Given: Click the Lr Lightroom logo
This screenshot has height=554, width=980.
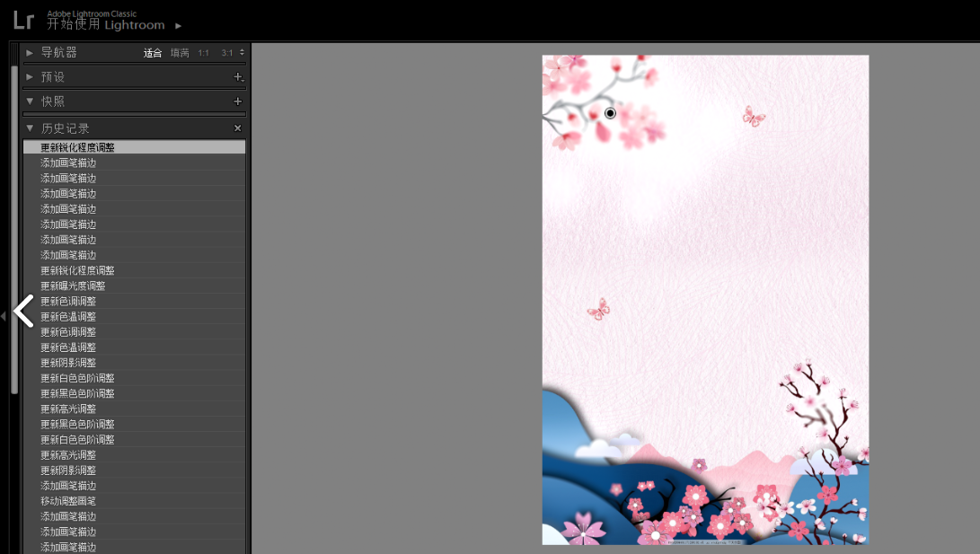Looking at the screenshot, I should coord(23,20).
